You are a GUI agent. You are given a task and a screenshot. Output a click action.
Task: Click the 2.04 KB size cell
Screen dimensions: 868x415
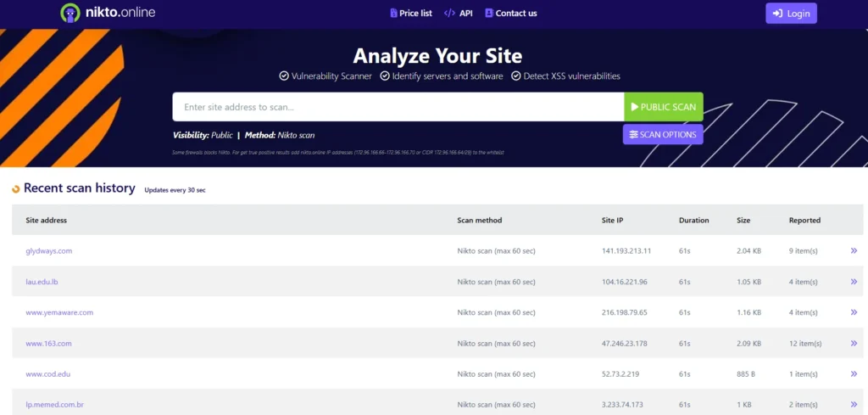tap(749, 251)
